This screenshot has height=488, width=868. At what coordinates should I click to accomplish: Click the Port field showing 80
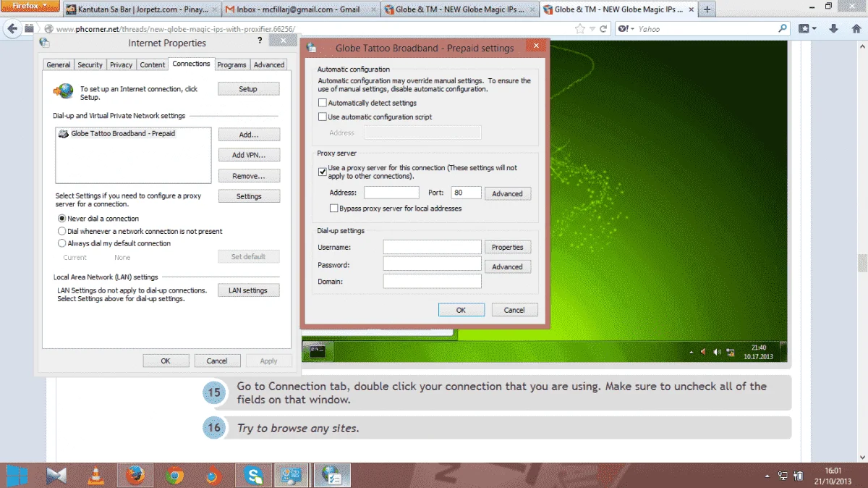(x=466, y=193)
